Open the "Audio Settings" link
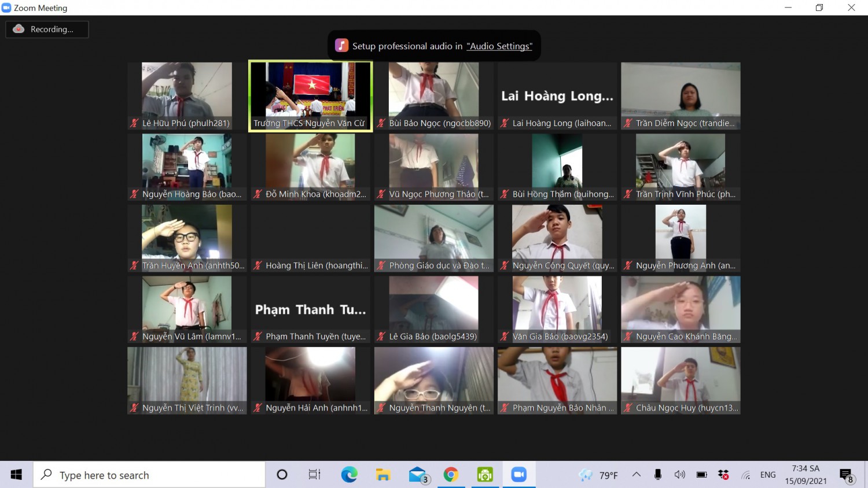 pos(499,46)
